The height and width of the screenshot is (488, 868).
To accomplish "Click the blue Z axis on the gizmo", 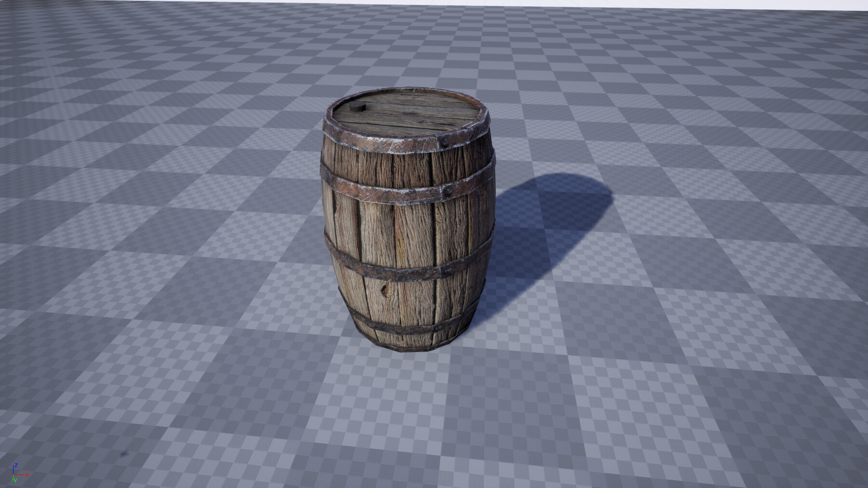I will (x=13, y=471).
